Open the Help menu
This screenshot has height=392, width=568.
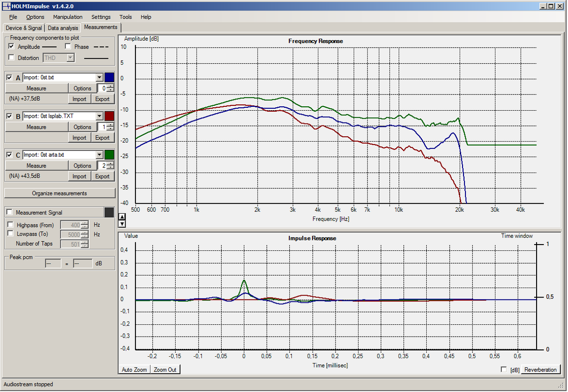(x=146, y=17)
